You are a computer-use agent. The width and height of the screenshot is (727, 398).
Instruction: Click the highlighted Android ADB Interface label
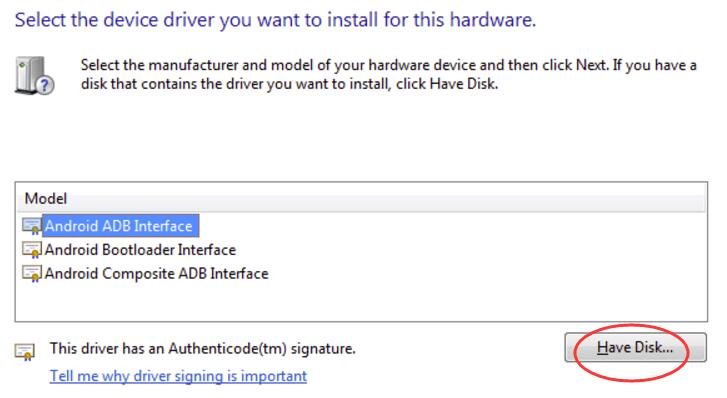pyautogui.click(x=119, y=226)
